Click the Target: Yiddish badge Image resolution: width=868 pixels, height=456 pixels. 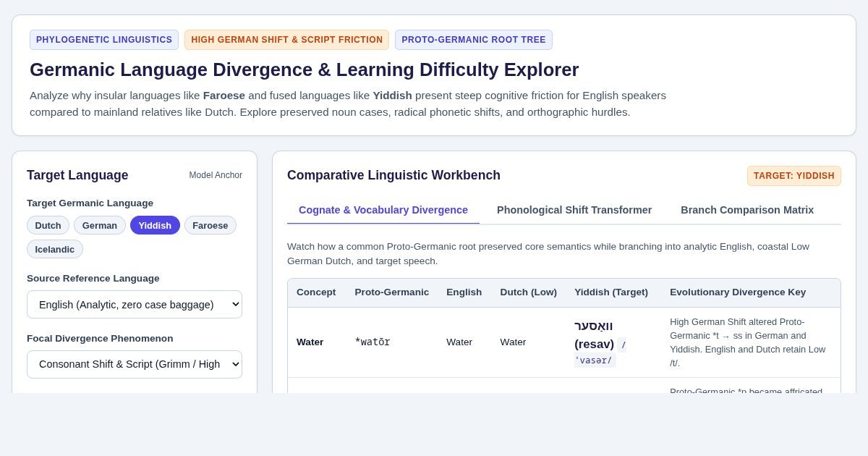point(794,176)
